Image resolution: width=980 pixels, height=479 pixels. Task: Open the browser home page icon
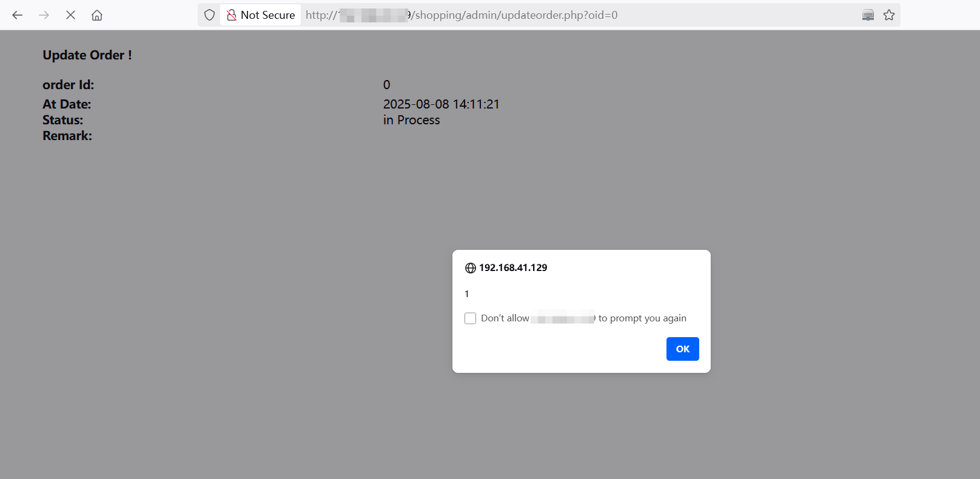[x=97, y=15]
